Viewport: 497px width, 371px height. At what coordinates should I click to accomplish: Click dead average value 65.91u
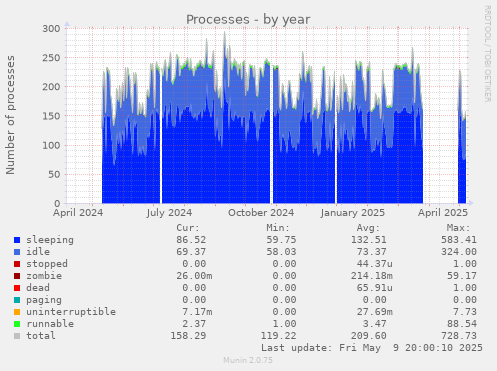click(374, 288)
